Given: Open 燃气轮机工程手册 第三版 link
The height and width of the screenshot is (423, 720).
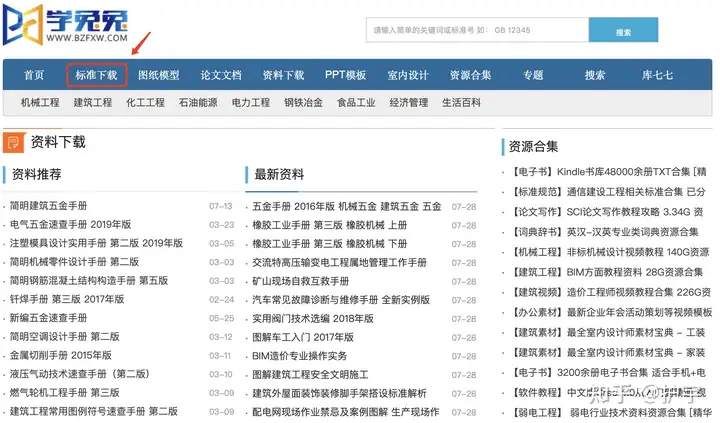Looking at the screenshot, I should point(65,393).
